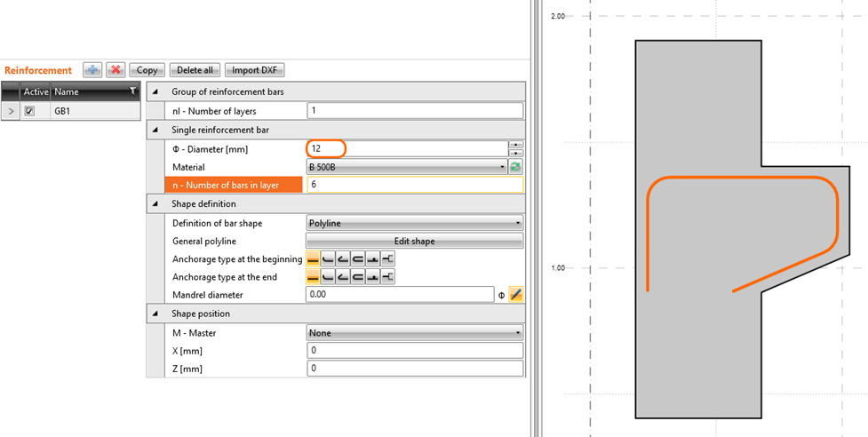Open the M - Master dropdown
868x437 pixels.
pos(415,333)
